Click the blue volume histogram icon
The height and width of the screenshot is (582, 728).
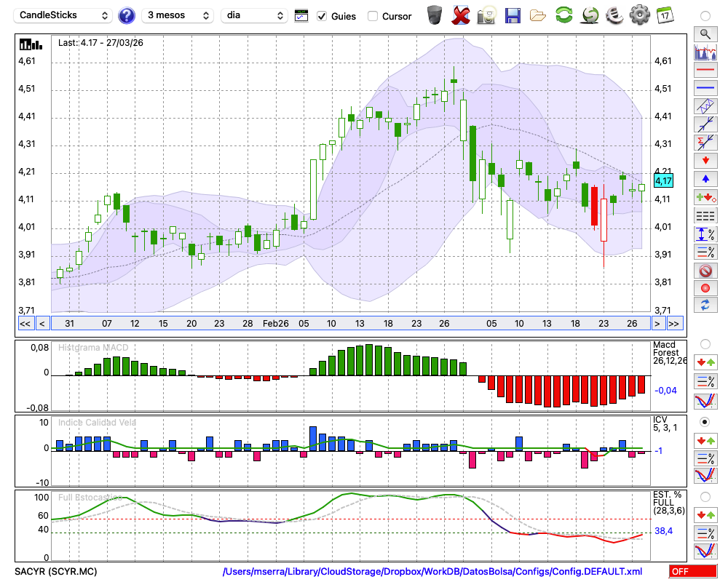tap(705, 52)
